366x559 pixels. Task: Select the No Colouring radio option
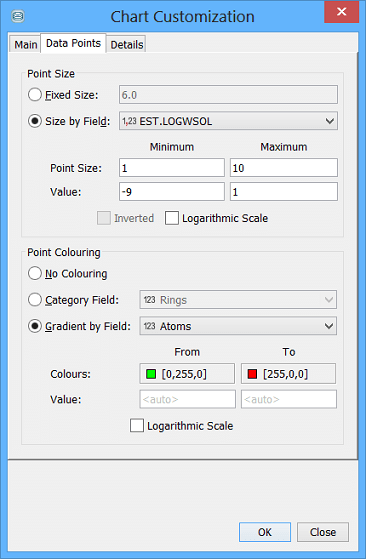[x=35, y=273]
